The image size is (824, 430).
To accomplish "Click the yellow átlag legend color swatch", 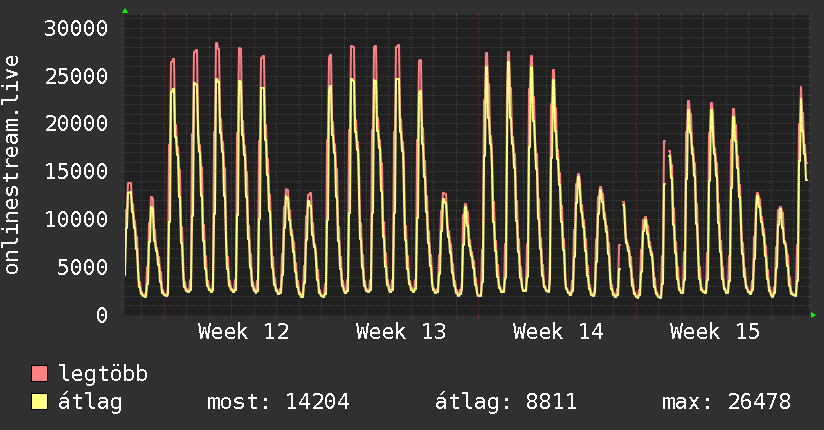I will [x=39, y=402].
